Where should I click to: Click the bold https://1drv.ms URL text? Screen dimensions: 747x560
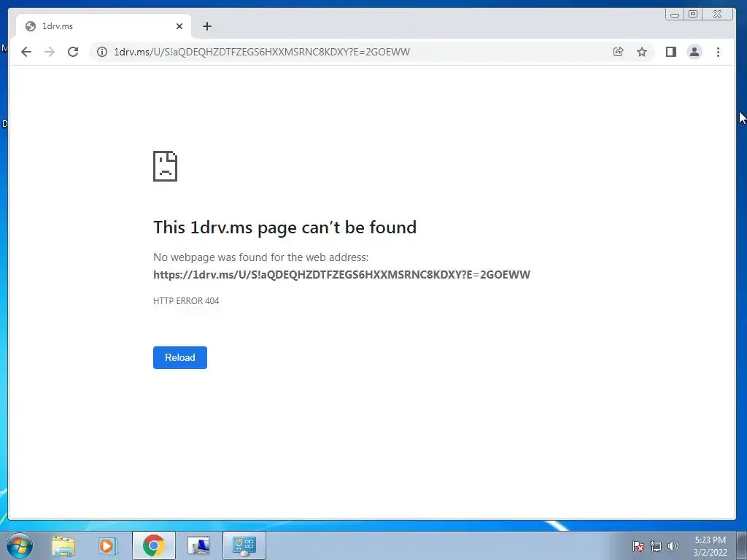(341, 275)
